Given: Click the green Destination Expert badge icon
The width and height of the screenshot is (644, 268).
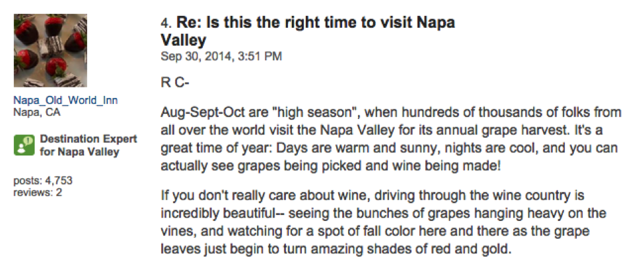Looking at the screenshot, I should (x=24, y=145).
